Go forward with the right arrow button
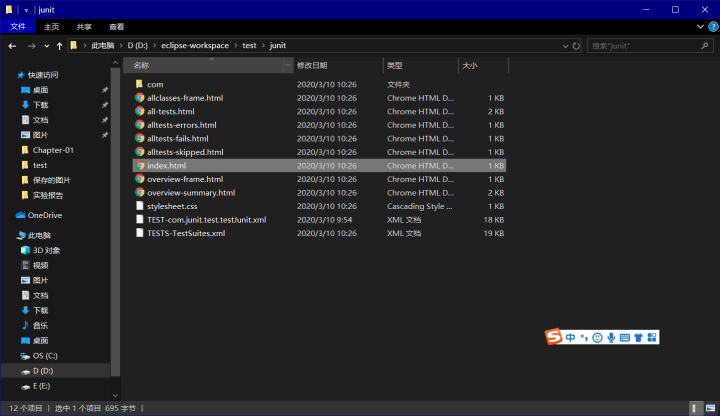 (31, 46)
